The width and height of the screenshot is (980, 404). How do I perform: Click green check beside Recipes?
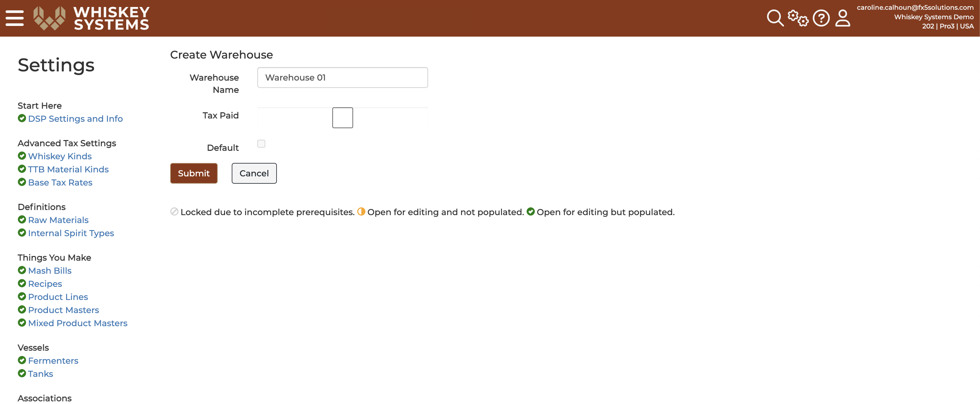pyautogui.click(x=22, y=283)
